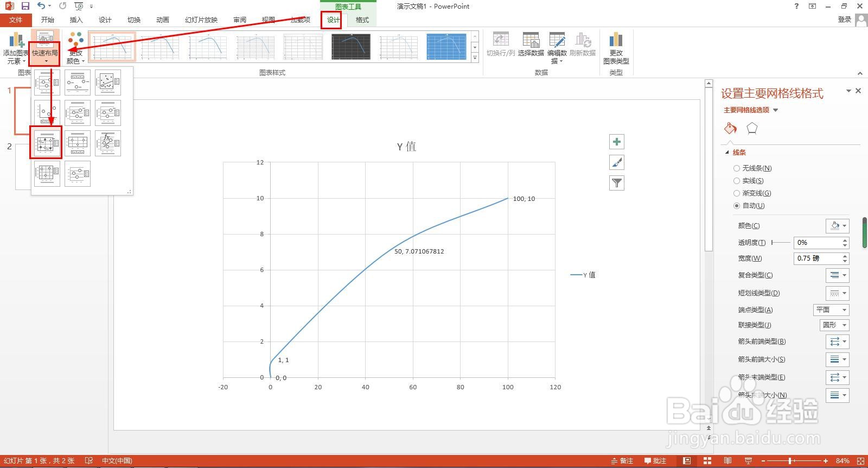Open the Join type combo box
Viewport: 868px width, 468px height.
(x=834, y=325)
